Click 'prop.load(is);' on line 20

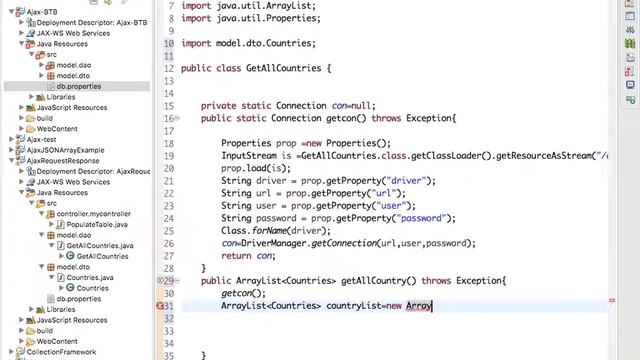pos(256,168)
